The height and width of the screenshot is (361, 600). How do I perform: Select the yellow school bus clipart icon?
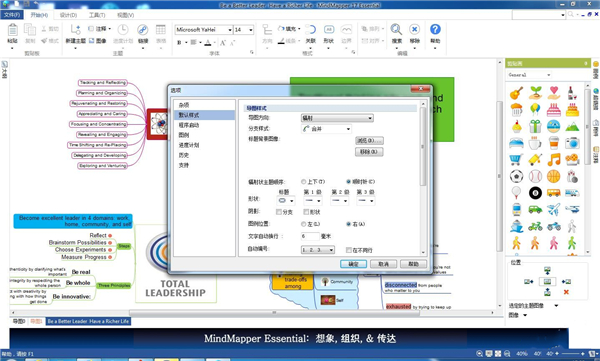[x=553, y=193]
